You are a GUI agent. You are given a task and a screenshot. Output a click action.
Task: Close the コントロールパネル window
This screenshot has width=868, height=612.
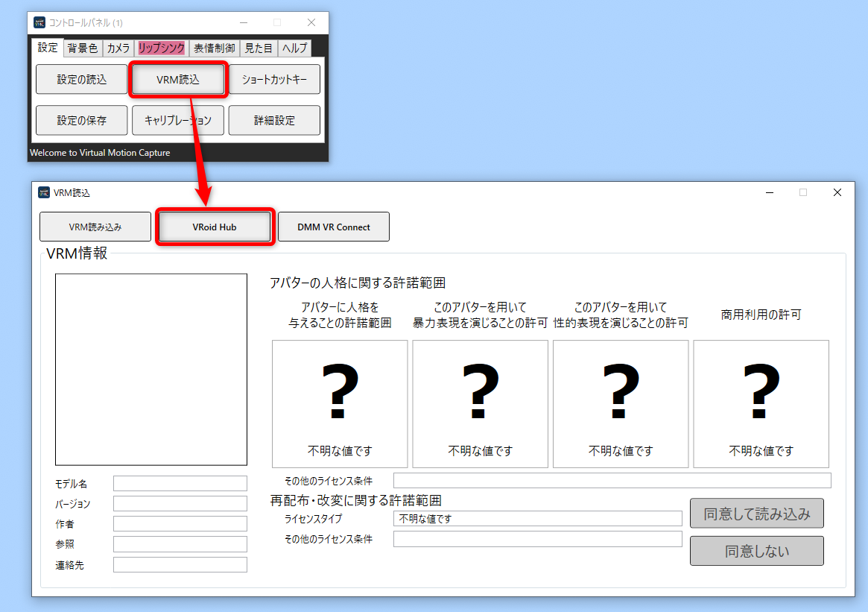311,22
